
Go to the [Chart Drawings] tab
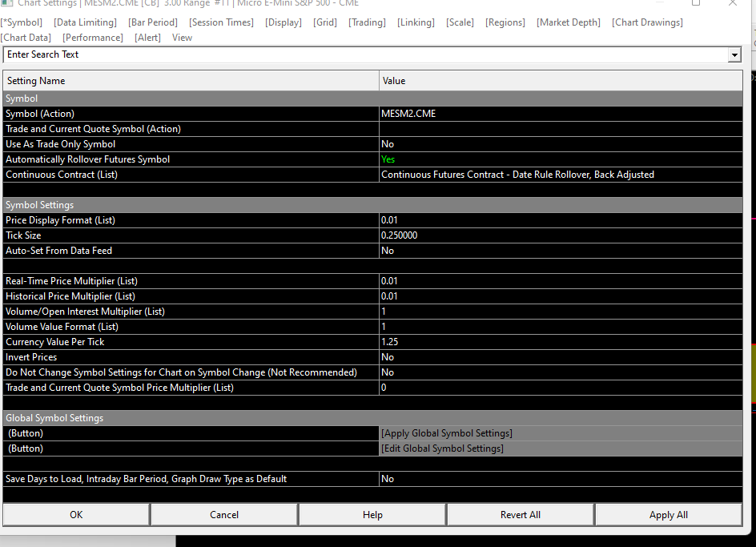(x=648, y=22)
